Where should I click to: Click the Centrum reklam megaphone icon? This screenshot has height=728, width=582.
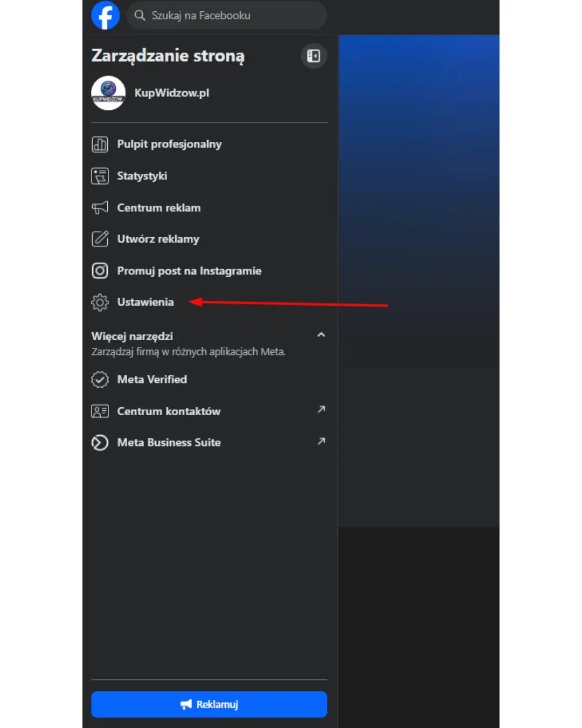100,208
